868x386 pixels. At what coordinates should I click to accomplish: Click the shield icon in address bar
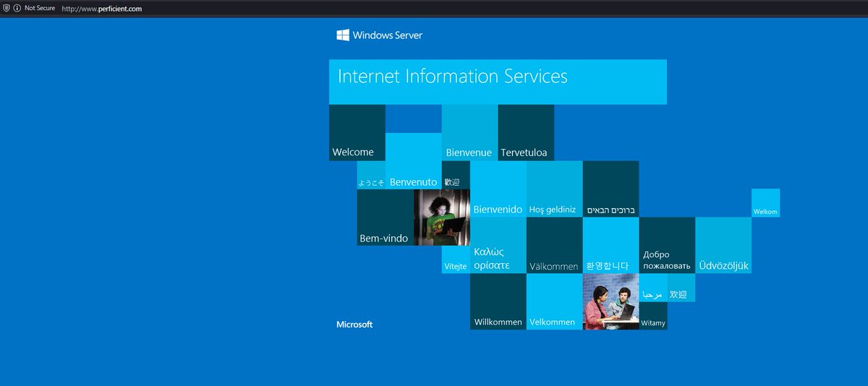click(6, 8)
